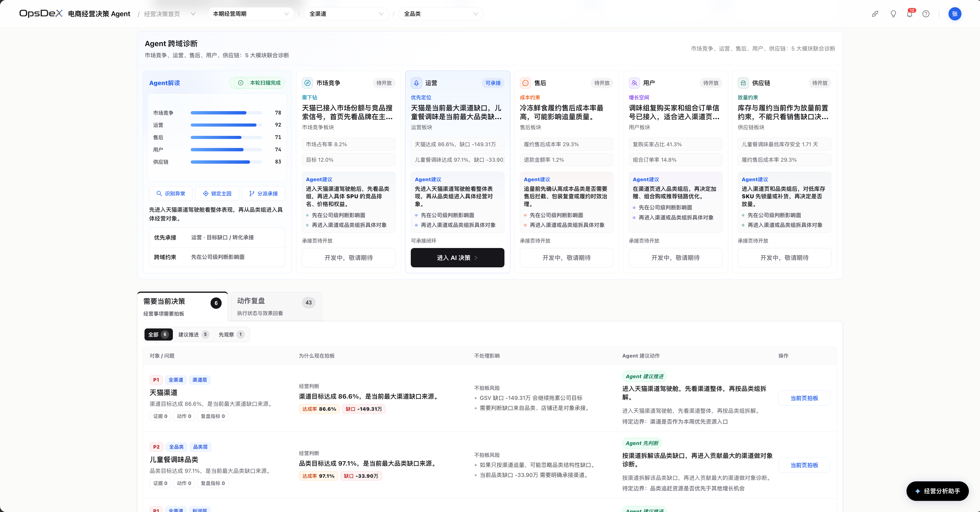980x512 pixels.
Task: Click the 用户 person icon
Action: [634, 83]
